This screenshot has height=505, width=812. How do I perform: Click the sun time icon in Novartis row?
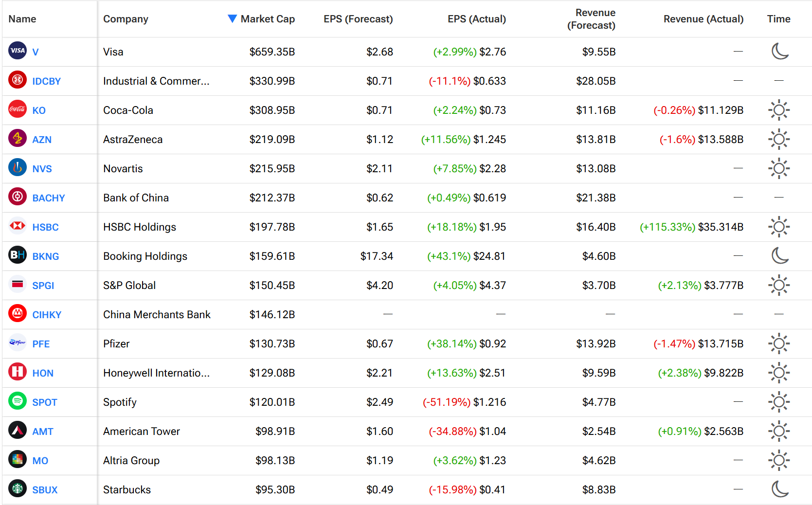(x=779, y=168)
